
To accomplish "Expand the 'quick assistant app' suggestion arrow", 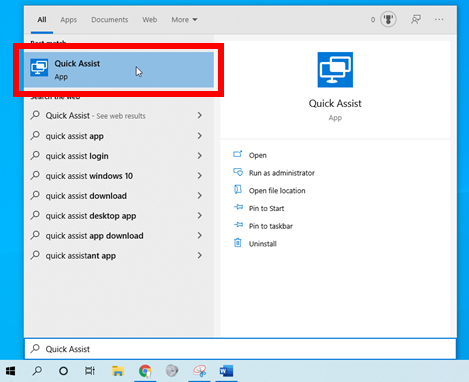I will 200,256.
